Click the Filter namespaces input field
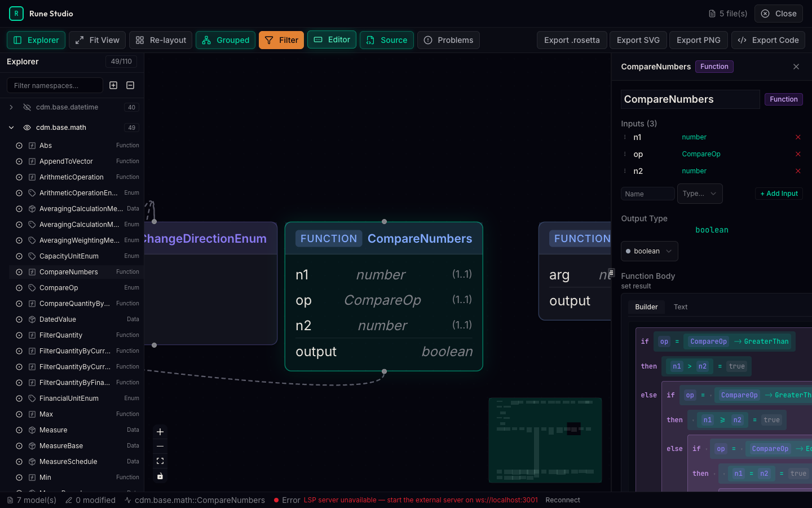 (54, 85)
